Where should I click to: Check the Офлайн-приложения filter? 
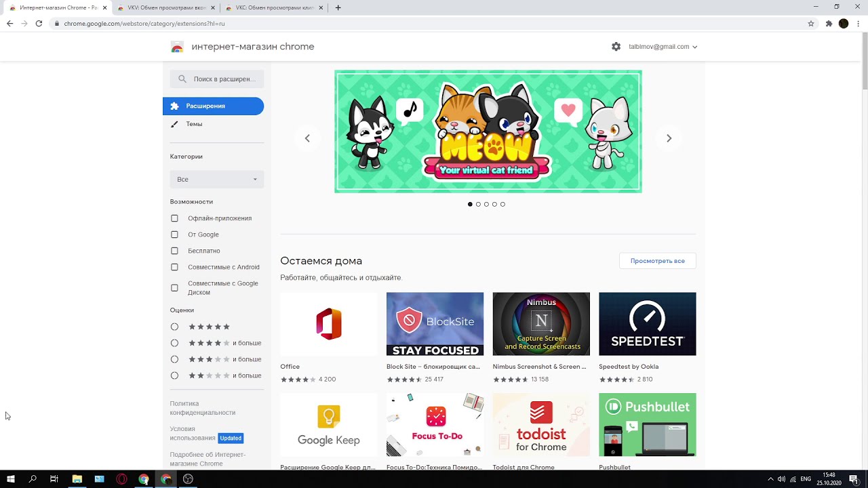(x=174, y=218)
